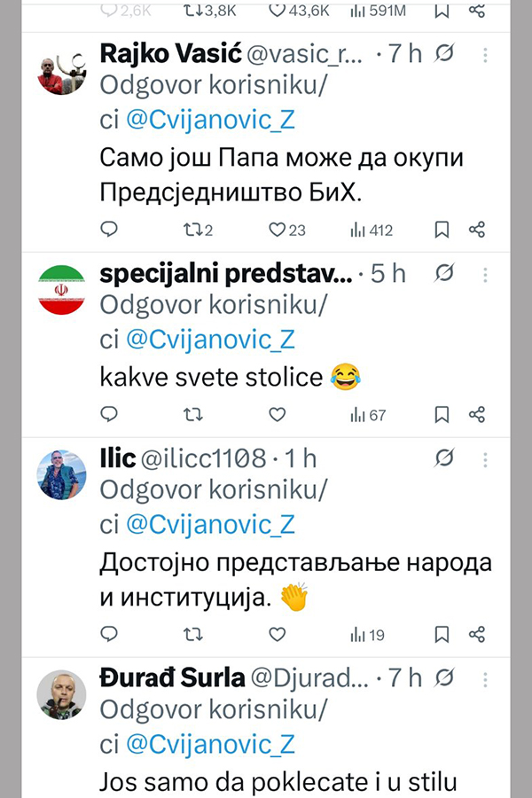Bookmark Ilic's tweet
This screenshot has height=798, width=532.
pos(441,634)
